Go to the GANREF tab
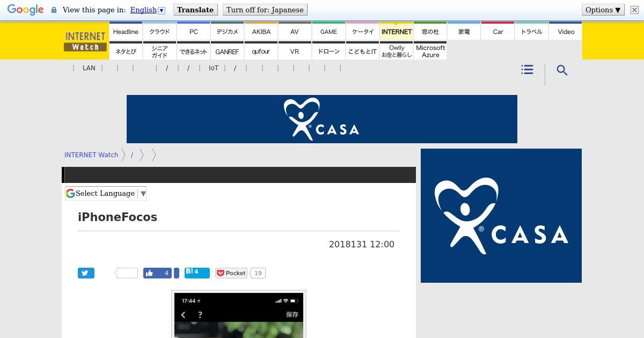Image resolution: width=644 pixels, height=338 pixels. (228, 51)
